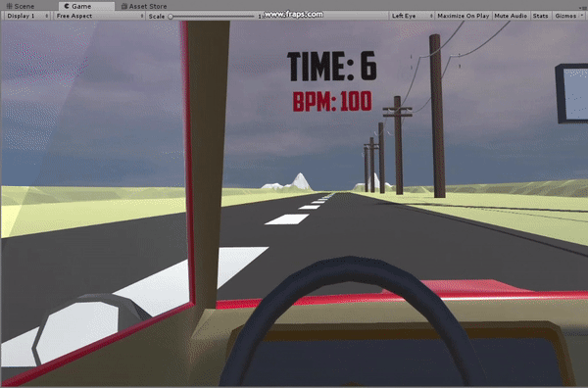This screenshot has width=588, height=388.
Task: Open the Asset Store tab
Action: pyautogui.click(x=144, y=6)
